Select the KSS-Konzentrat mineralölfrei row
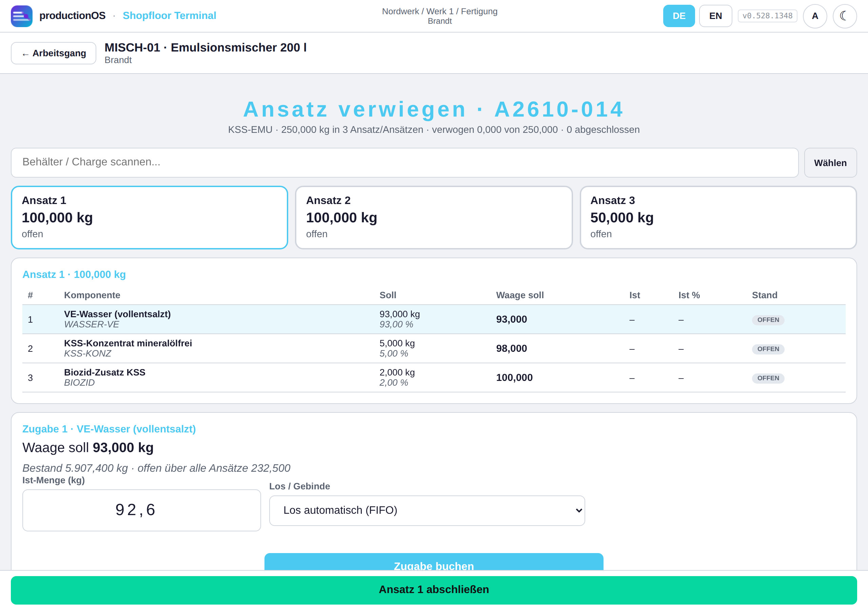 [434, 348]
